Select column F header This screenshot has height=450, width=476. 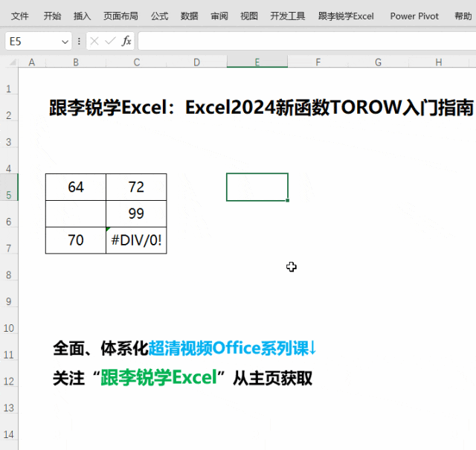point(318,62)
